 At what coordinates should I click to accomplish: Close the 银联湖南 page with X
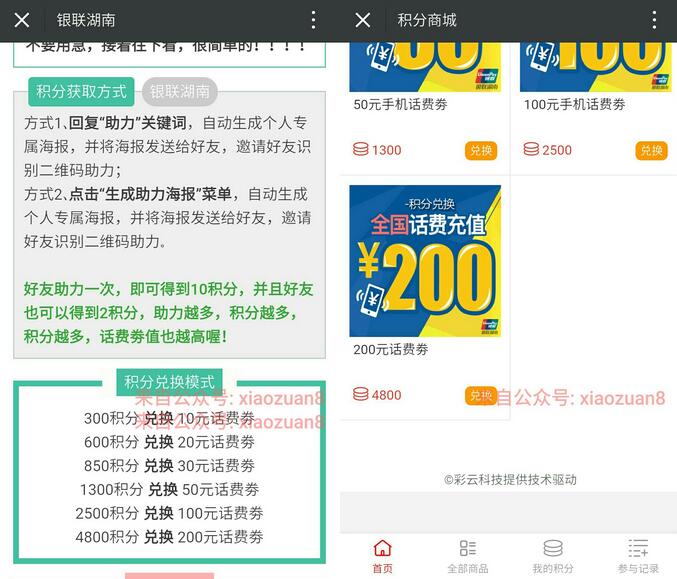pyautogui.click(x=22, y=20)
